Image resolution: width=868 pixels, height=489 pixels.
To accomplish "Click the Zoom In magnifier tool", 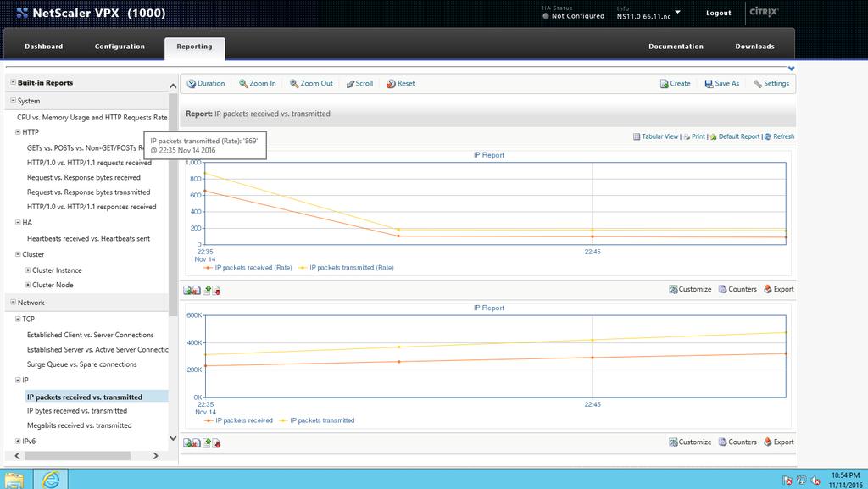I will [258, 84].
